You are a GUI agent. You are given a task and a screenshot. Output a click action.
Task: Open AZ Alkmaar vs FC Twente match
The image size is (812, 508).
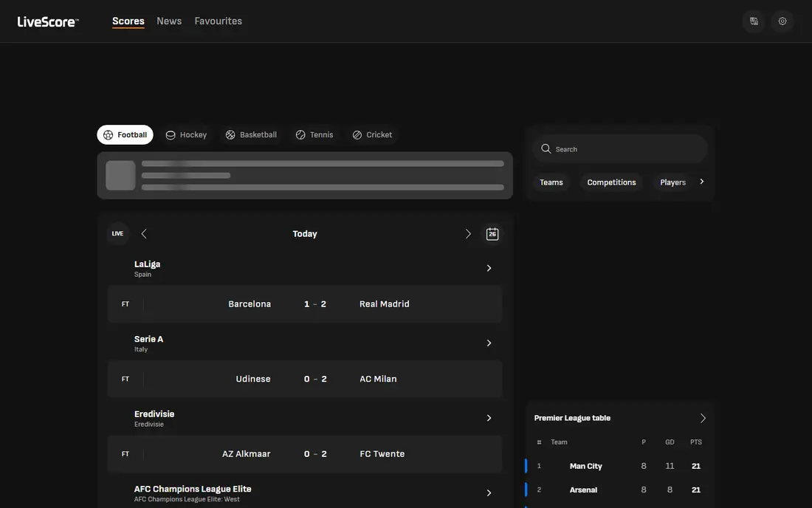coord(304,454)
